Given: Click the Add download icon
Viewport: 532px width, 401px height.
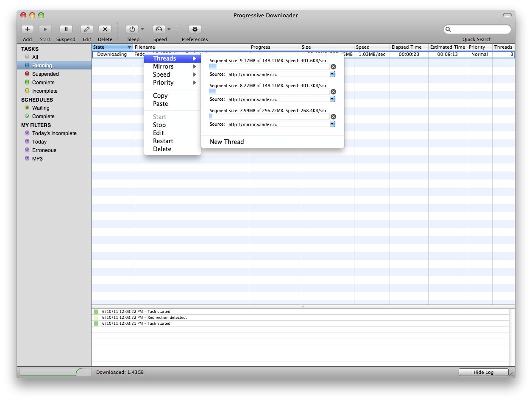Looking at the screenshot, I should (27, 29).
